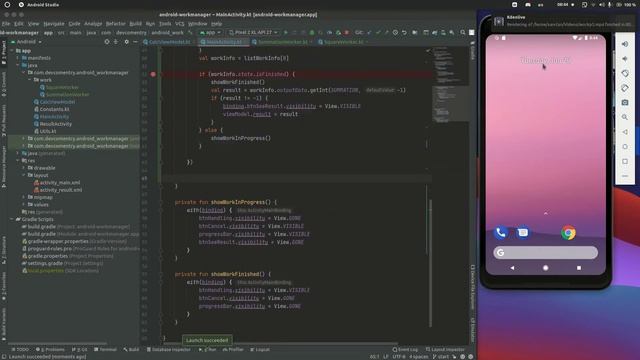Open the Profiler tool window
The width and height of the screenshot is (640, 360).
coord(233,349)
